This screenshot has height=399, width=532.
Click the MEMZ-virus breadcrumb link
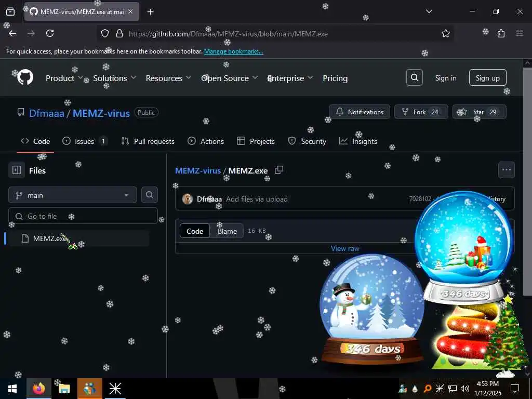198,170
